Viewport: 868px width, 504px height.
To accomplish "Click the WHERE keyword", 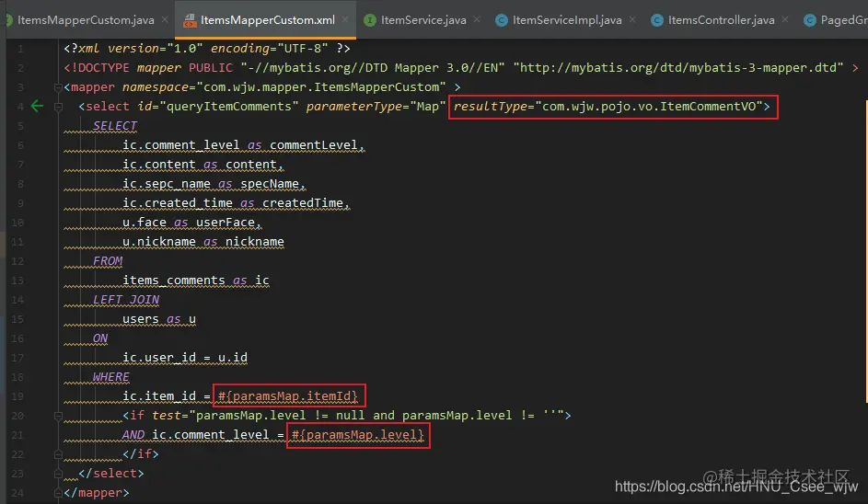I will tap(110, 377).
